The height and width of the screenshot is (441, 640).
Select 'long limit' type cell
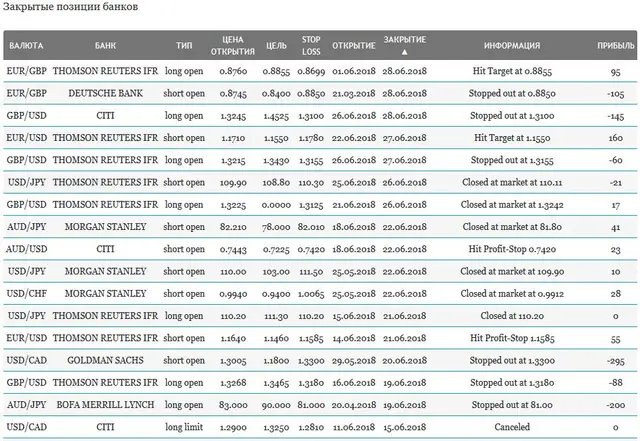click(184, 427)
